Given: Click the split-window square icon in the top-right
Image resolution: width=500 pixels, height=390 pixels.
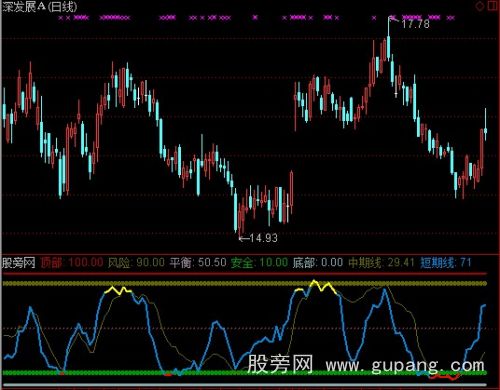Looking at the screenshot, I should [493, 5].
